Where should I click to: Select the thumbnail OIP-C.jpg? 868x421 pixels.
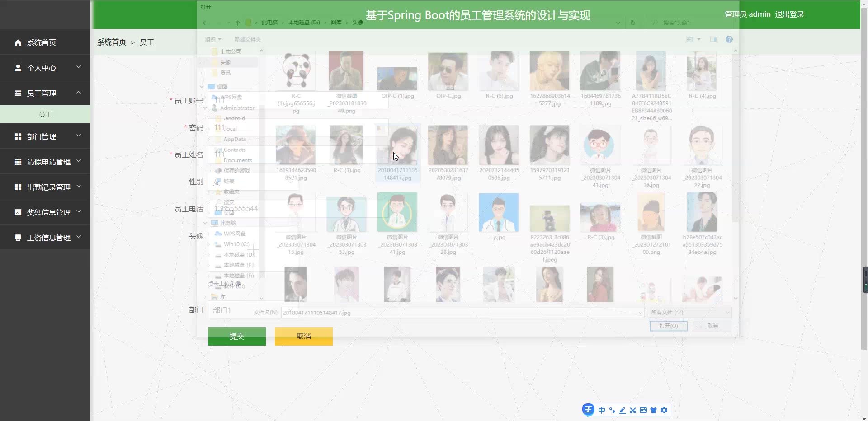[448, 72]
